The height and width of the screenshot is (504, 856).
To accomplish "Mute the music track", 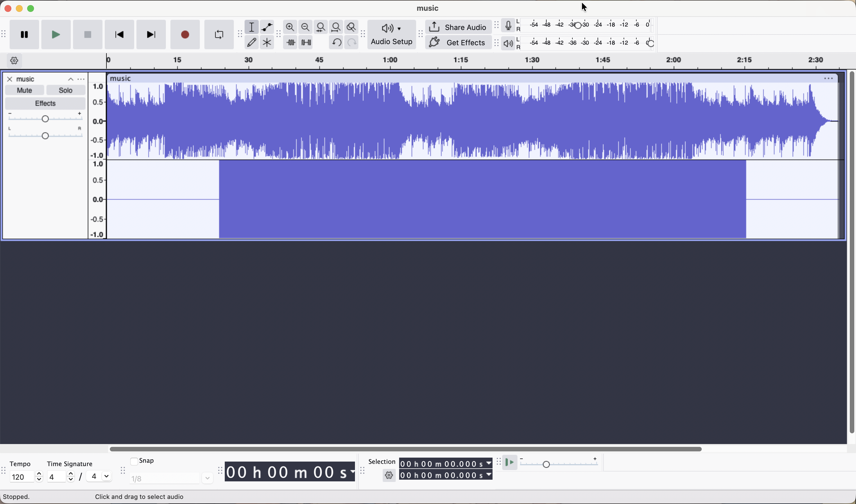I will (x=24, y=90).
